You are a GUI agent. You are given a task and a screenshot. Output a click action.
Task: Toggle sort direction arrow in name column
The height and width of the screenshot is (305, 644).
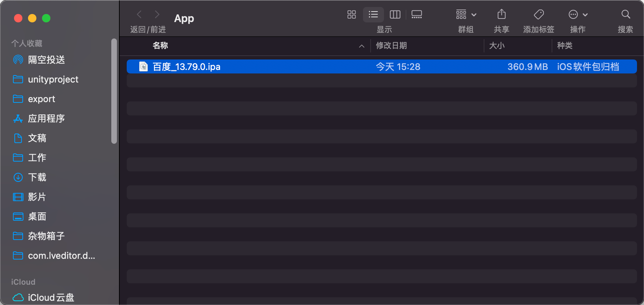(362, 46)
